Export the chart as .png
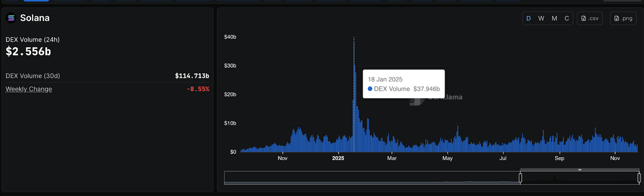 click(623, 18)
